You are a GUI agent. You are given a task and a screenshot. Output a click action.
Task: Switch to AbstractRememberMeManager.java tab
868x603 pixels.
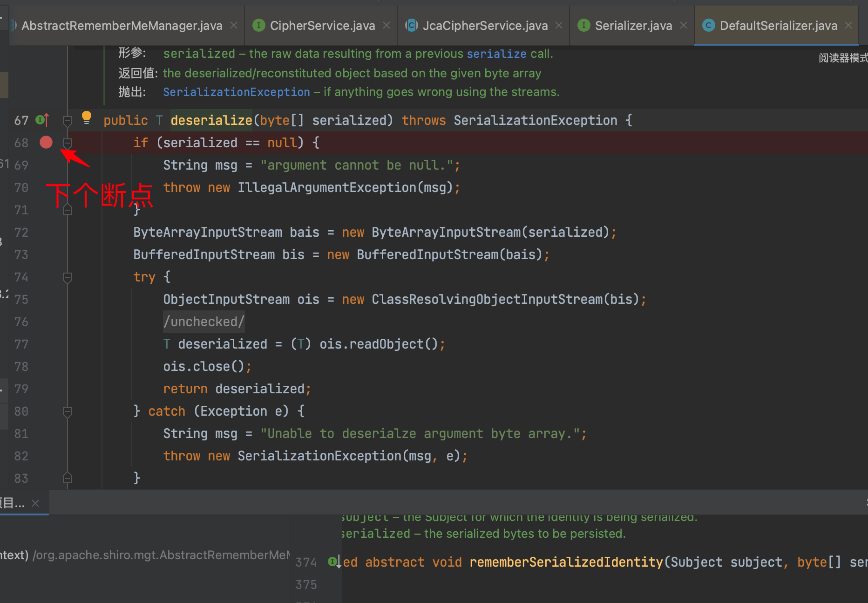click(122, 26)
